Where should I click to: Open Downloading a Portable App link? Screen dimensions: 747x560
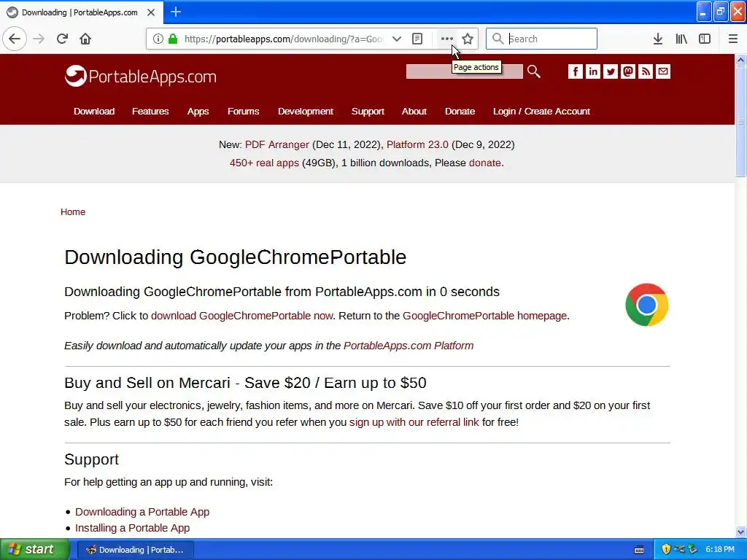[x=142, y=512]
